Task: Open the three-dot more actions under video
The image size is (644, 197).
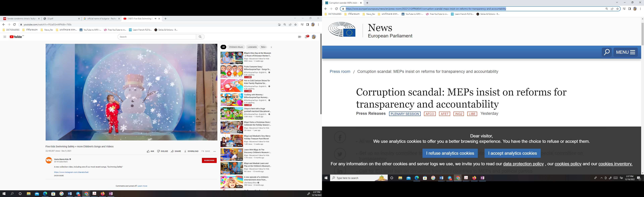Action: pos(214,151)
